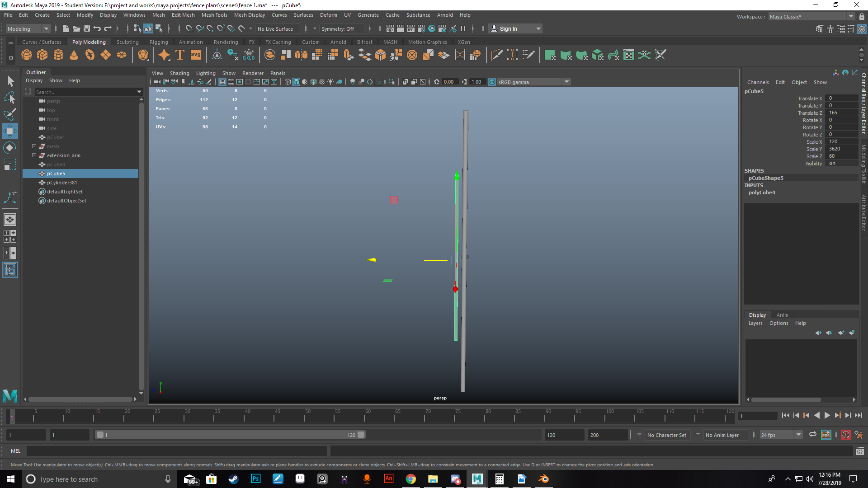Open the sRGB gamma view transform dropdown
Image resolution: width=868 pixels, height=488 pixels.
tap(566, 82)
